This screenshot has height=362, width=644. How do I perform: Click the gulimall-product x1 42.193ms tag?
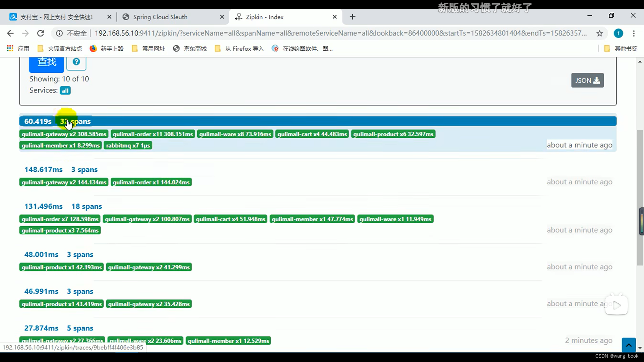click(x=61, y=267)
